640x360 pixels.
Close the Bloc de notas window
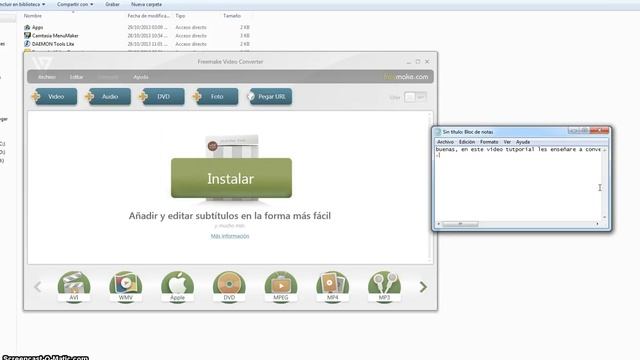(x=600, y=131)
